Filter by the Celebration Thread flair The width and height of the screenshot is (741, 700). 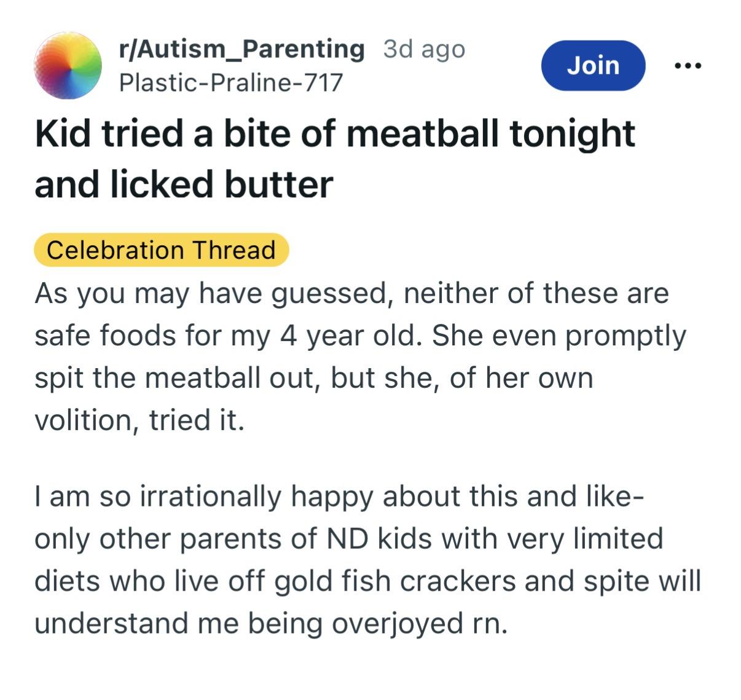pos(161,250)
